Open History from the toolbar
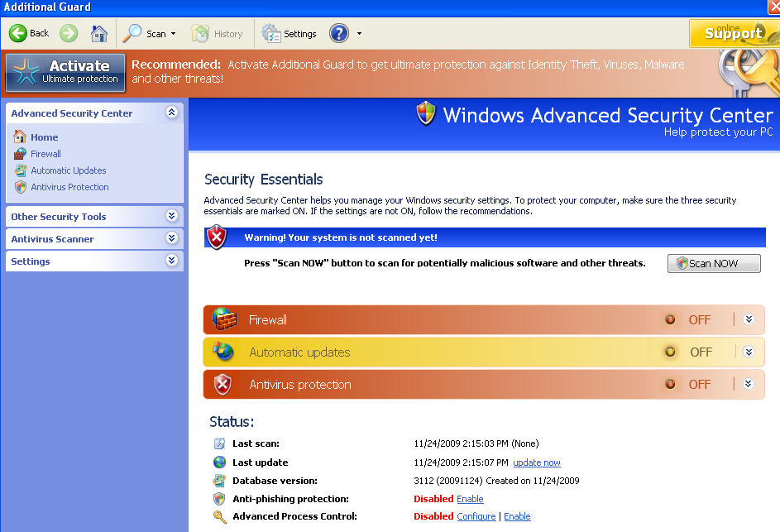 pos(218,34)
